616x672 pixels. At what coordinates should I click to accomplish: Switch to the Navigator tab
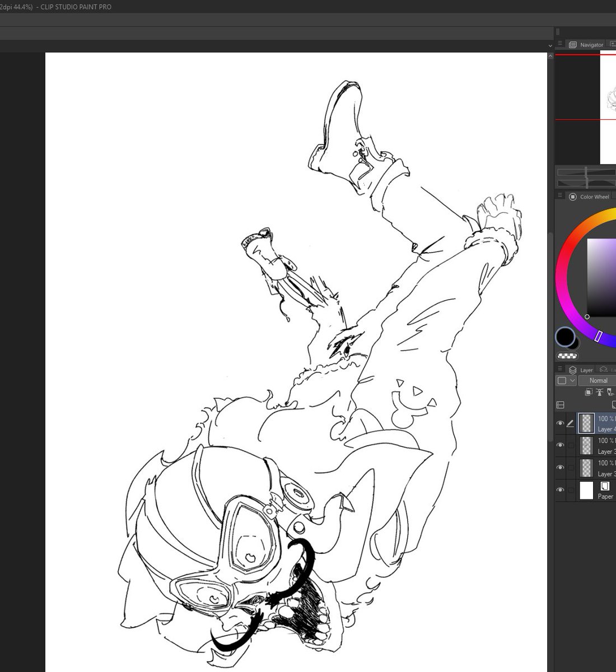586,45
